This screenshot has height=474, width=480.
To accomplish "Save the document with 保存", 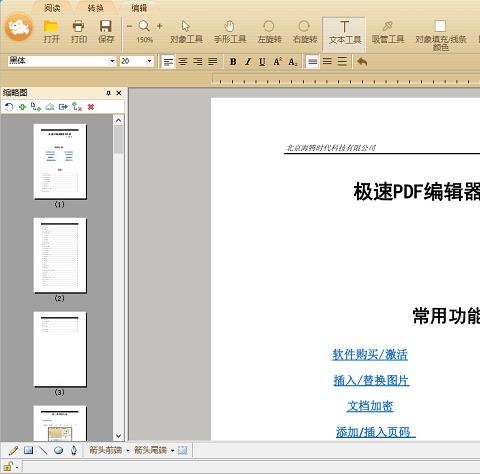I will pos(106,31).
